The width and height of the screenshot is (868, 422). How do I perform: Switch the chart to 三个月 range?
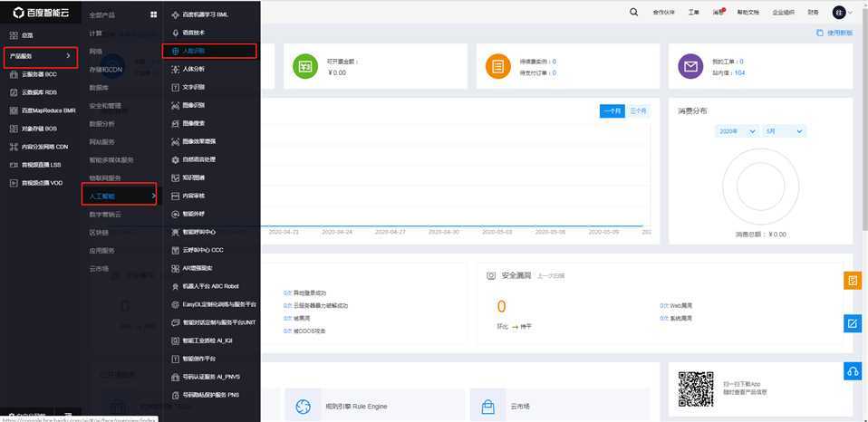pos(638,111)
